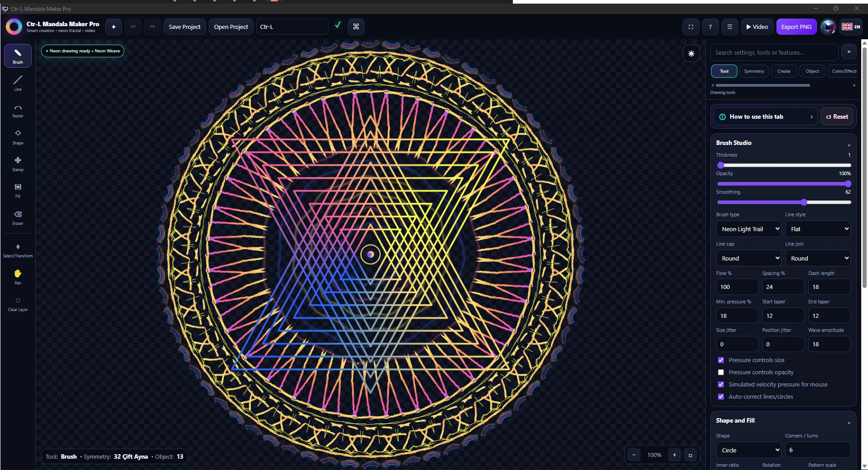
Task: Toggle Auto-correct lines/circles checkbox
Action: [x=721, y=396]
